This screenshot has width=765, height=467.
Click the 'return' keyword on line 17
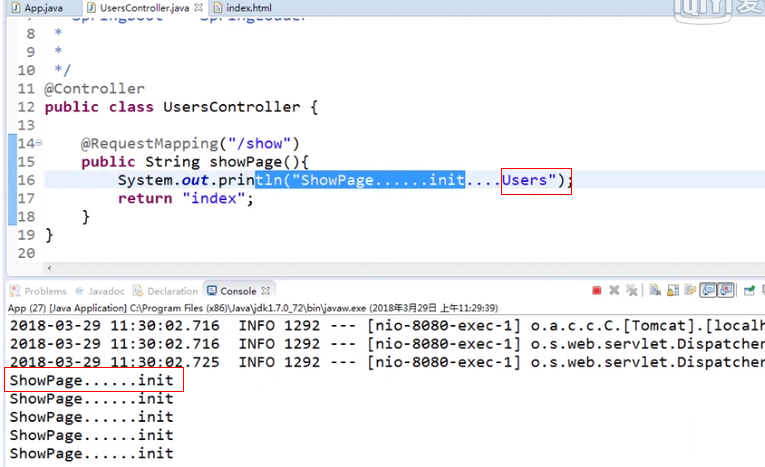pyautogui.click(x=145, y=199)
